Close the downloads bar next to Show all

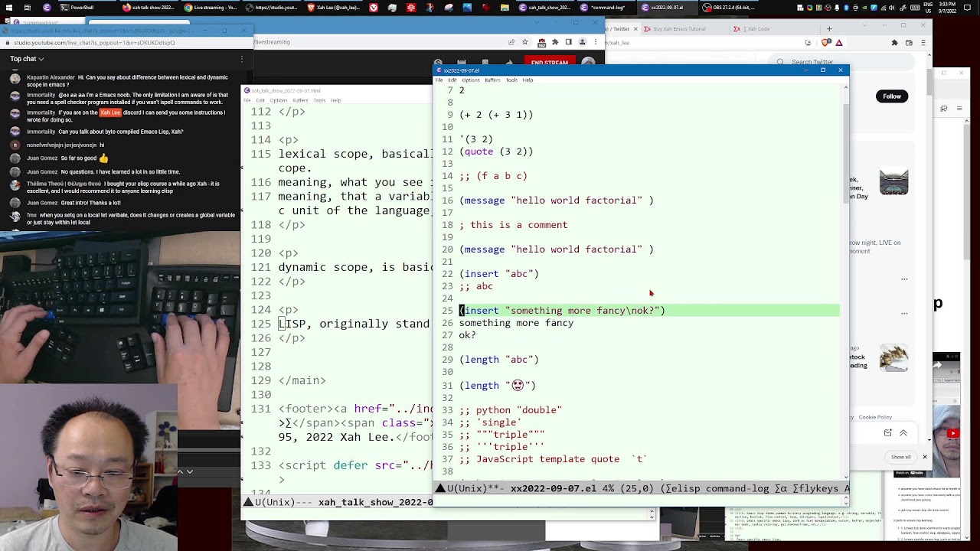[924, 457]
